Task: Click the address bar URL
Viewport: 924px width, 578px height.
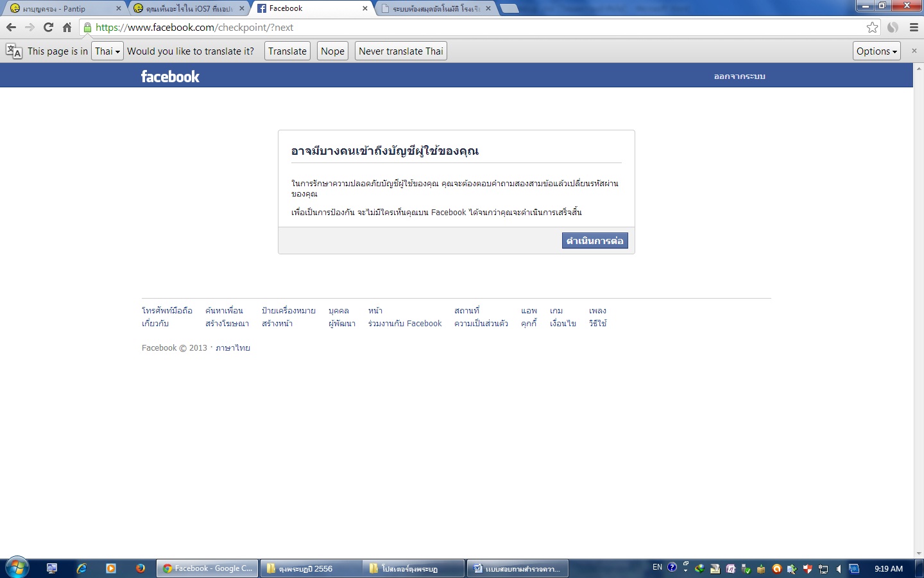Action: click(194, 28)
